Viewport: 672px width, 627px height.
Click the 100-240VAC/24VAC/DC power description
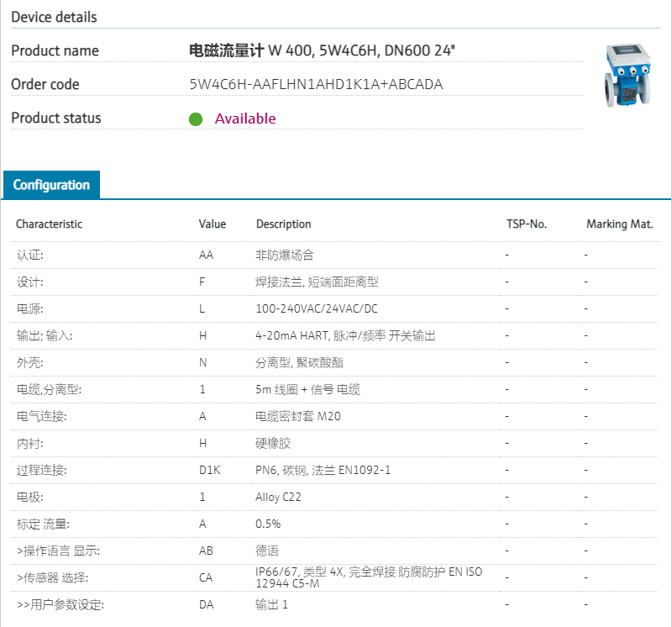[x=317, y=308]
